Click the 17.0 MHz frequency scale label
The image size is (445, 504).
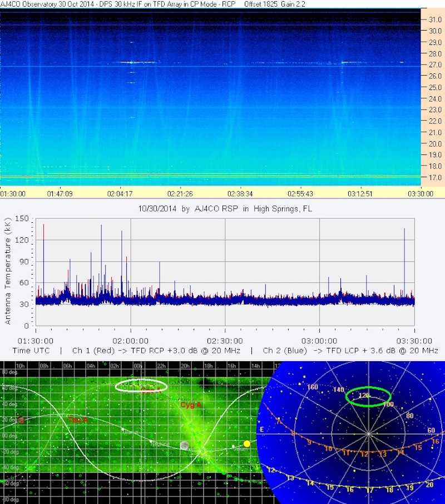coord(435,177)
